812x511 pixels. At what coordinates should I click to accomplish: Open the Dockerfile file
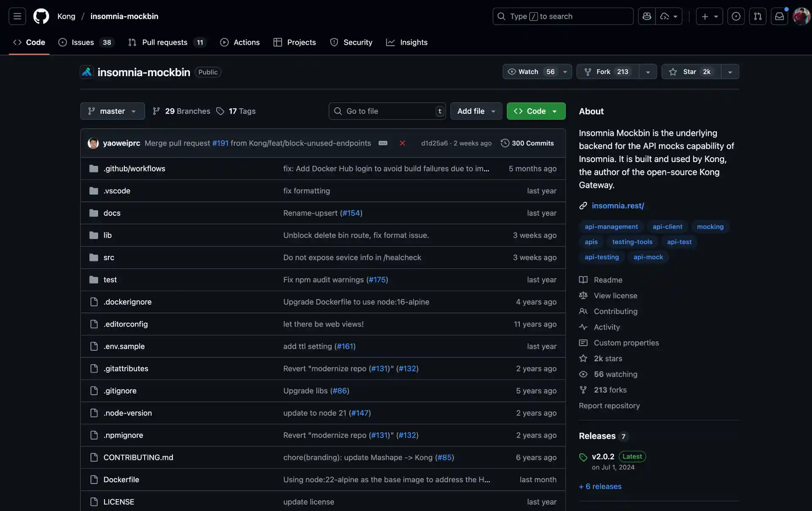click(121, 479)
